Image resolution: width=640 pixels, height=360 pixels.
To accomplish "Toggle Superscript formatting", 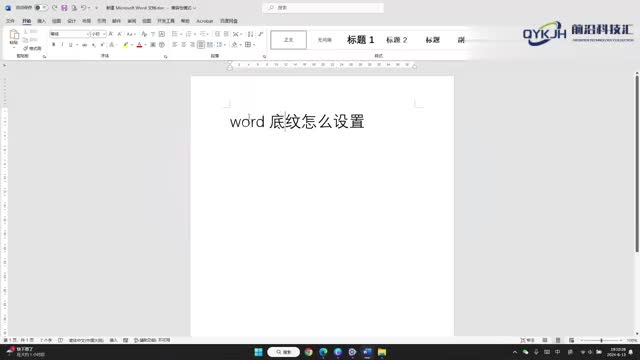I will [102, 44].
